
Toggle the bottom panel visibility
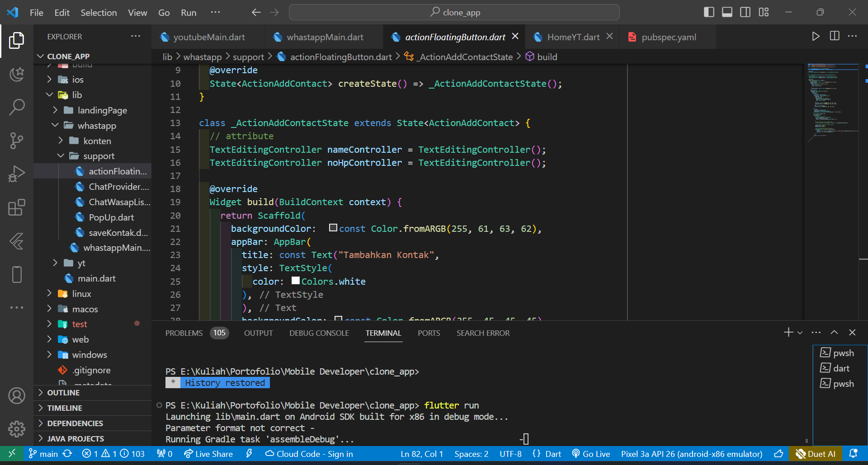pos(727,12)
